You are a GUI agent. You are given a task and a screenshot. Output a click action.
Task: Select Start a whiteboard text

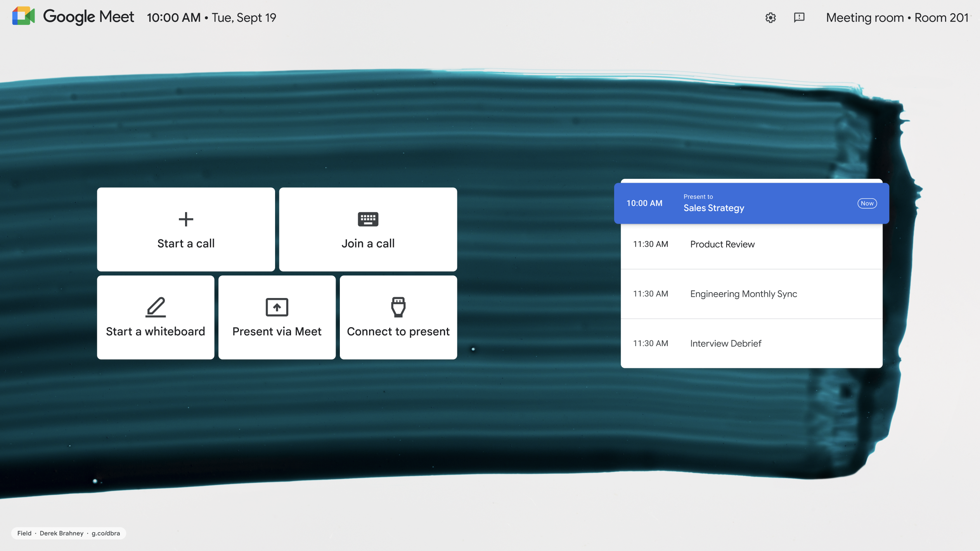(x=156, y=331)
